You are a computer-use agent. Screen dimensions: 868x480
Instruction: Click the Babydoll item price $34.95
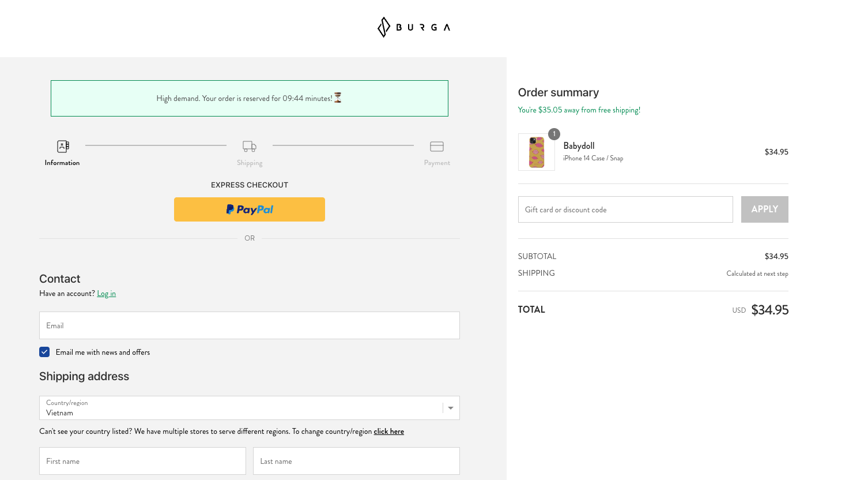pos(776,152)
